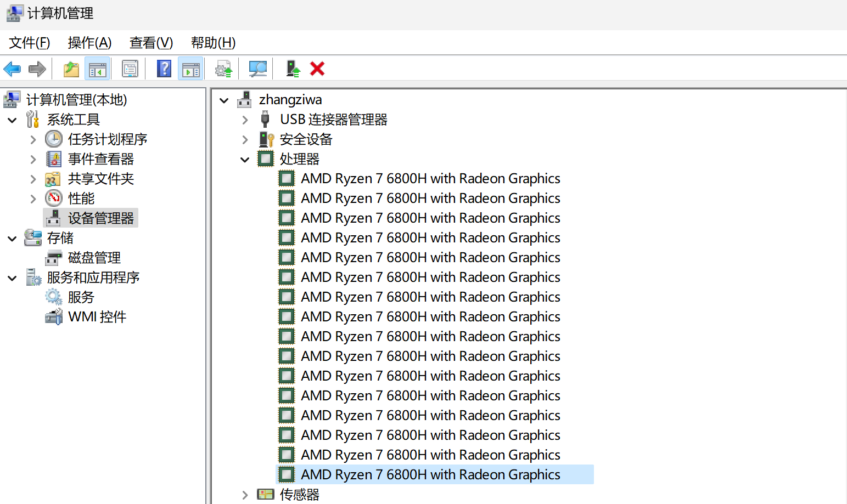
Task: Click the gray Forward arrow in the toolbar
Action: coord(37,69)
